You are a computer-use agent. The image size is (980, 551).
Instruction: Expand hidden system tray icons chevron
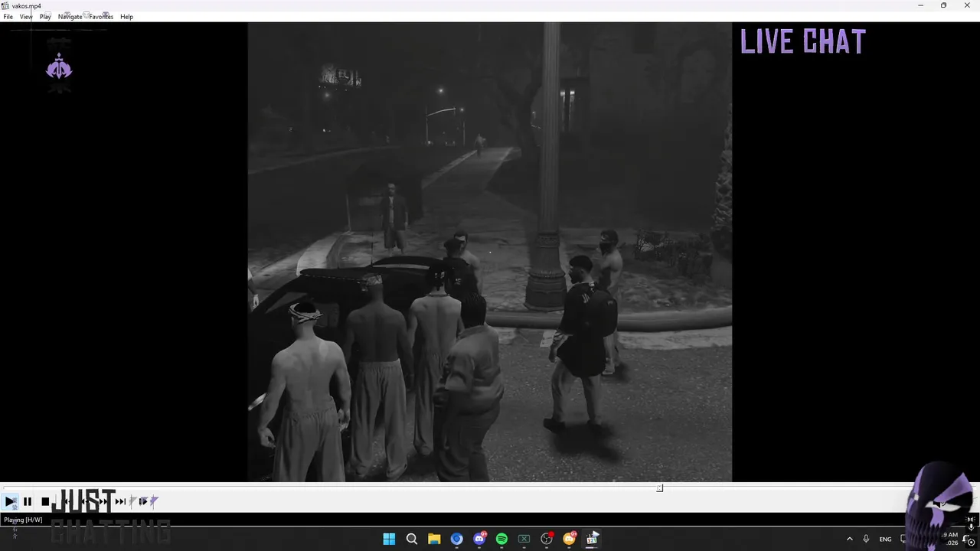pos(849,539)
